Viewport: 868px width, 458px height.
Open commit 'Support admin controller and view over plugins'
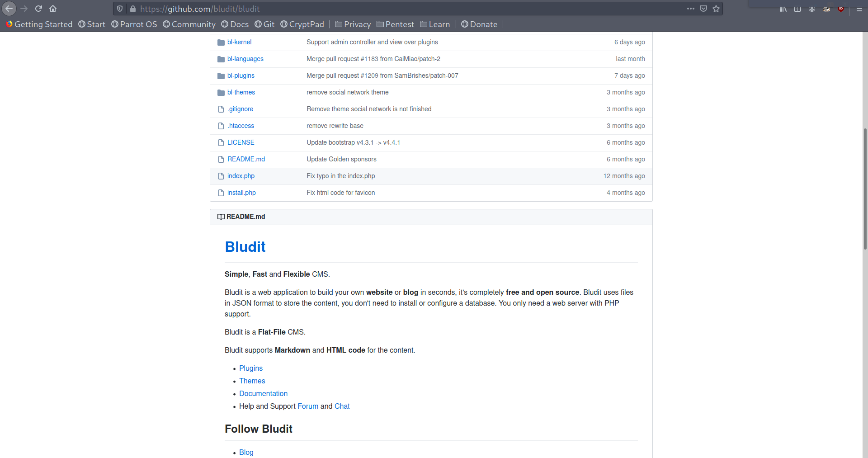[372, 42]
